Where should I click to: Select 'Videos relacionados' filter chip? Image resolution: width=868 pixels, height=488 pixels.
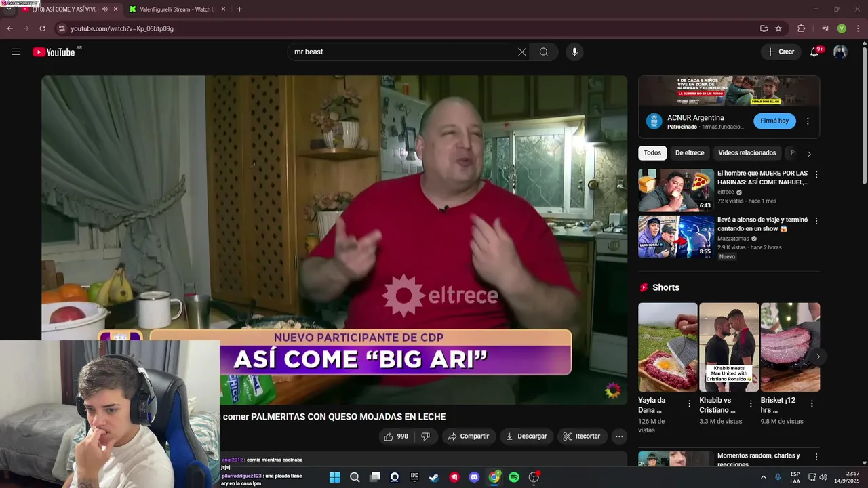747,153
